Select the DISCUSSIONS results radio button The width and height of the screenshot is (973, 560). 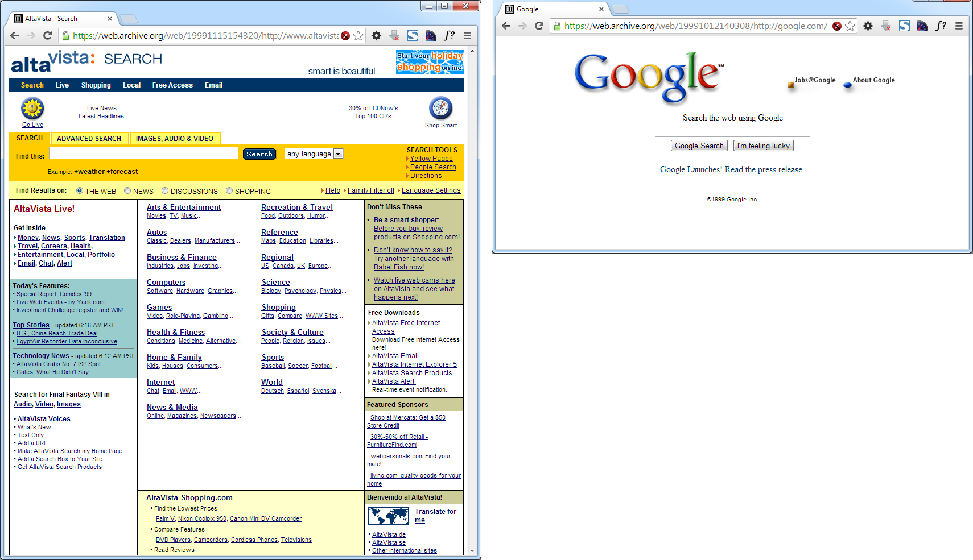164,190
